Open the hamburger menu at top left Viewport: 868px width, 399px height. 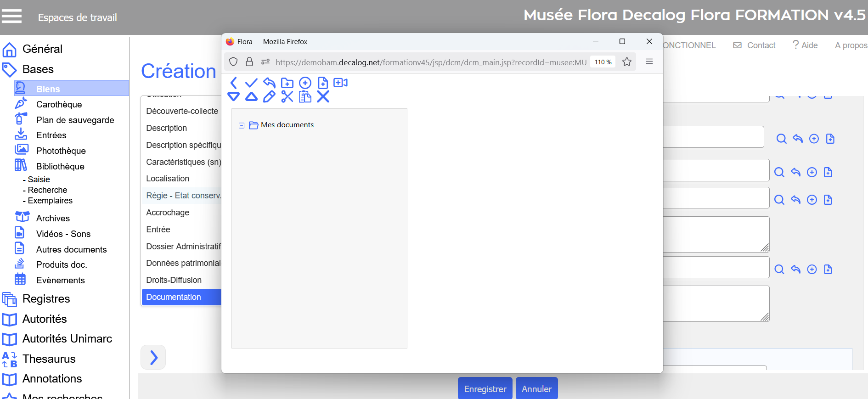tap(12, 17)
